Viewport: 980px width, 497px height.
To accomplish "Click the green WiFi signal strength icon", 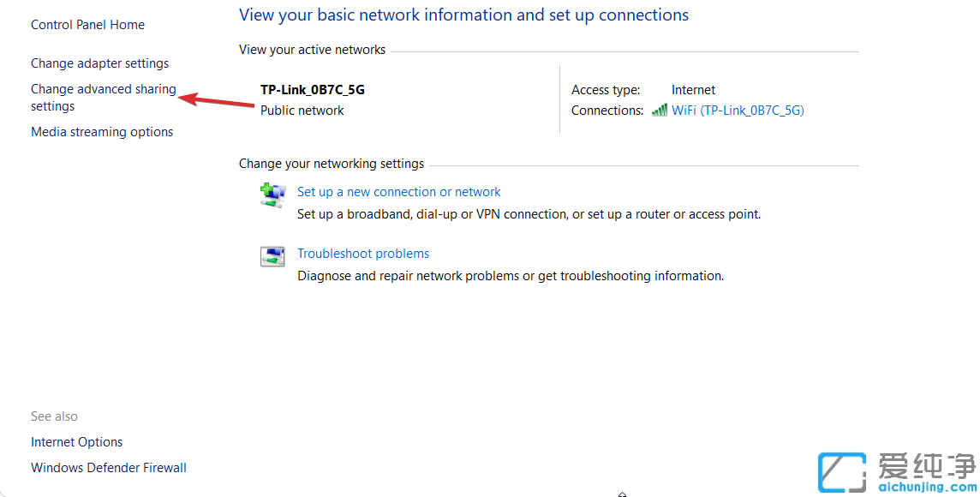I will click(659, 110).
